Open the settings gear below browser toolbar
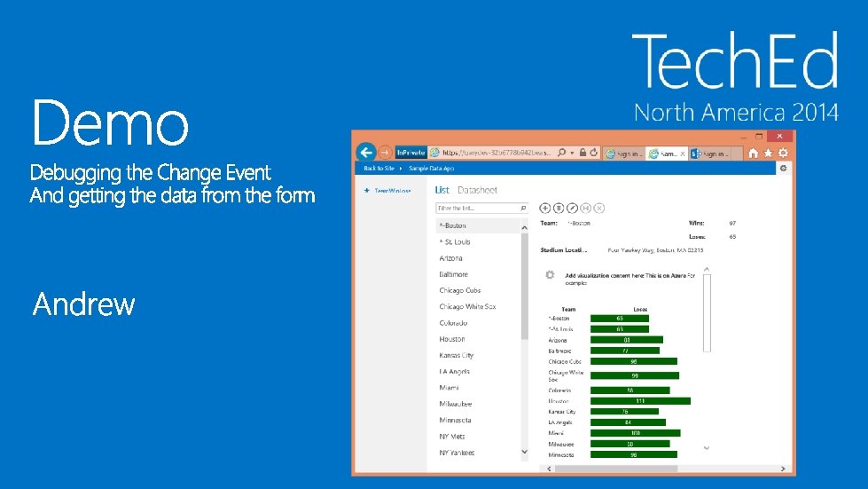868x489 pixels. click(x=783, y=168)
